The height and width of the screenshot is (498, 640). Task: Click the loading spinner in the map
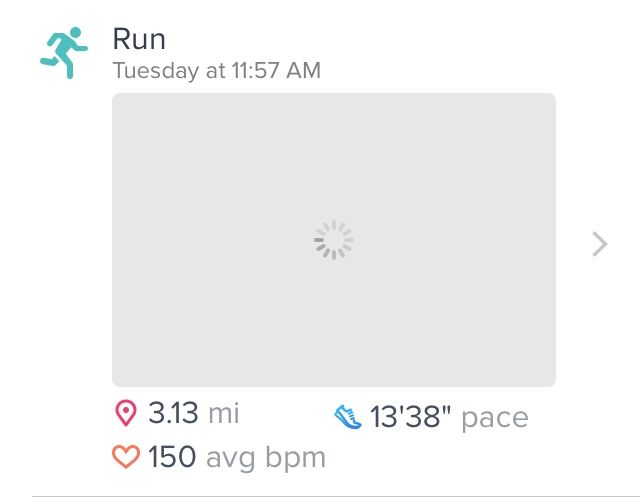(x=334, y=240)
